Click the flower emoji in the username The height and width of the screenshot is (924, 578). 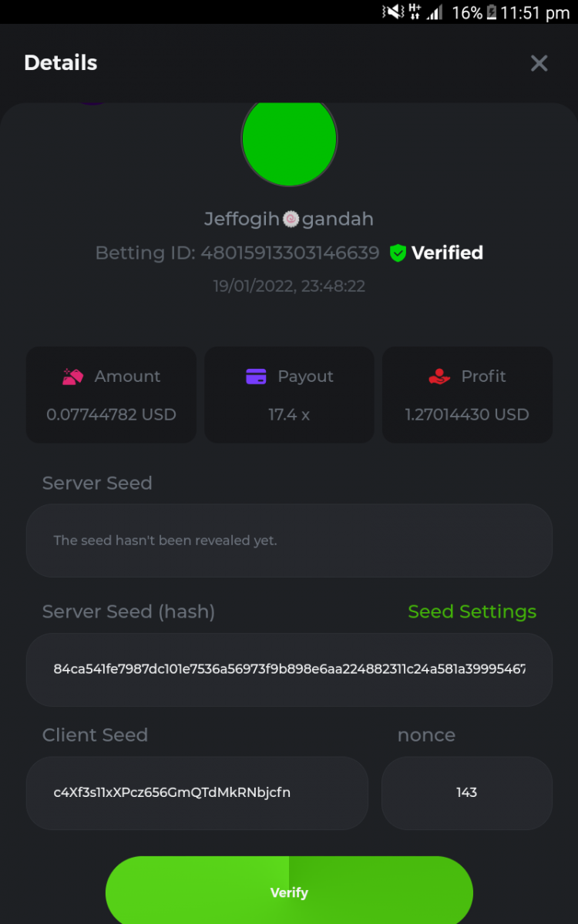point(291,219)
